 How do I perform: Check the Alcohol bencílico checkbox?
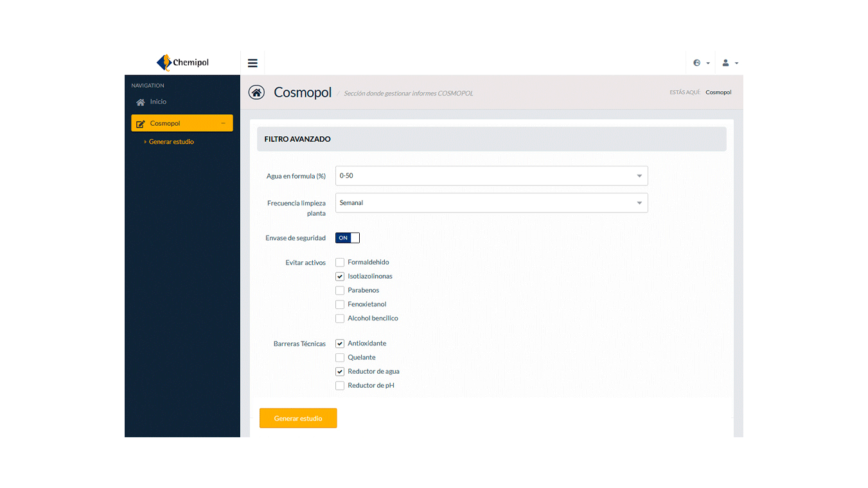340,318
